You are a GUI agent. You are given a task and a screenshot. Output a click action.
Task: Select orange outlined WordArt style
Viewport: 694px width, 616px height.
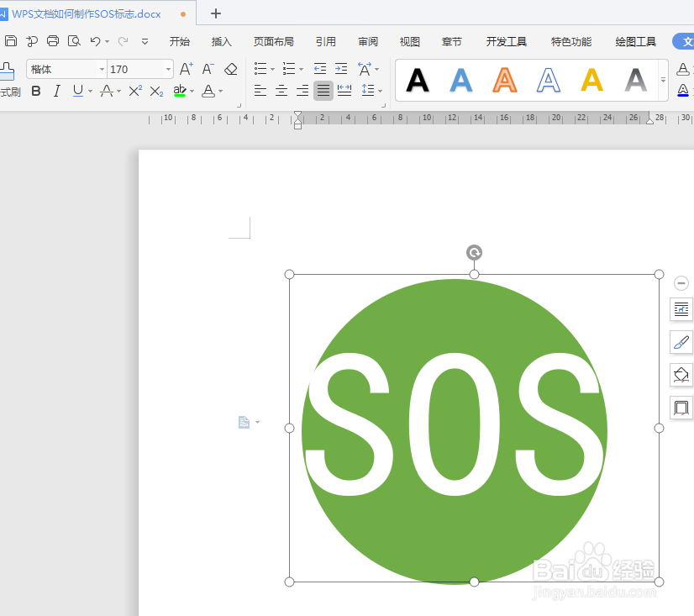[505, 81]
